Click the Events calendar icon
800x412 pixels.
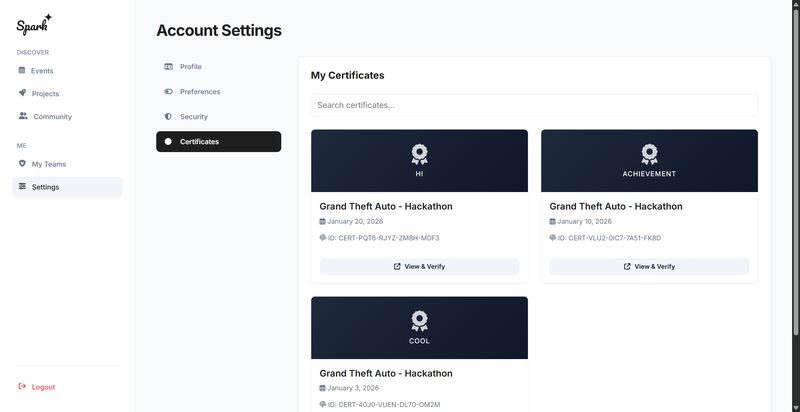click(21, 70)
